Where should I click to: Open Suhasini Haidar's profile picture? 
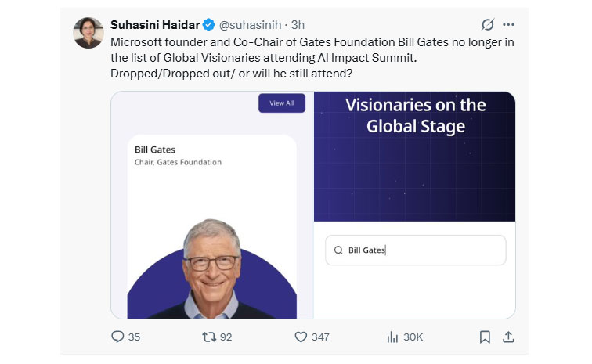click(88, 33)
